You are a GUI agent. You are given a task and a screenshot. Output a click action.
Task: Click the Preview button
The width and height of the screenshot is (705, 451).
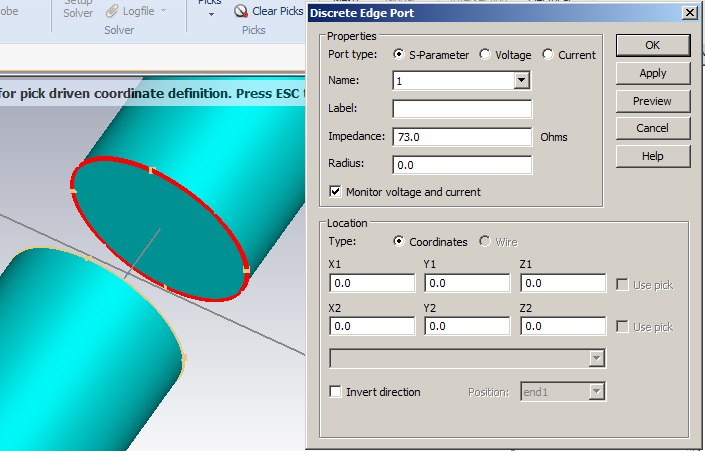(652, 101)
